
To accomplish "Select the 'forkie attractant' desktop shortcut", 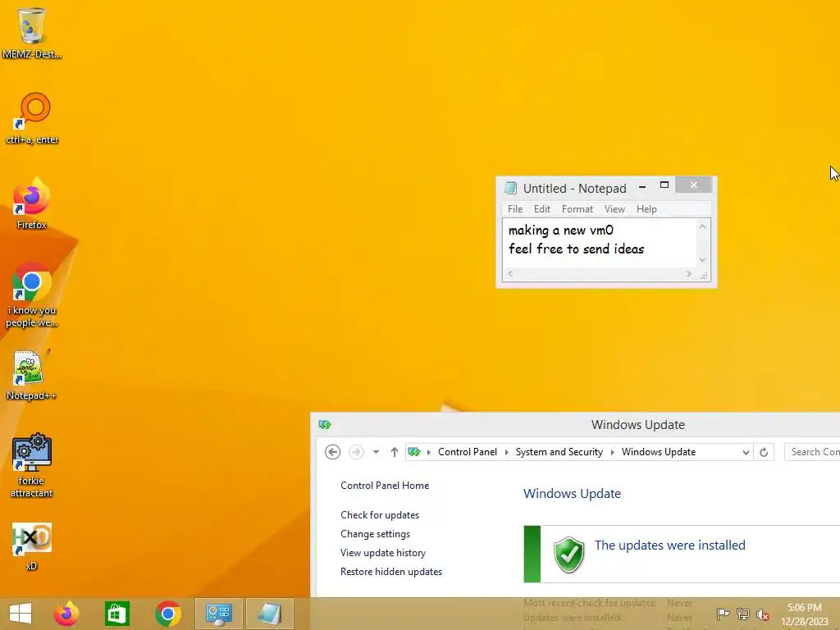I will point(32,465).
